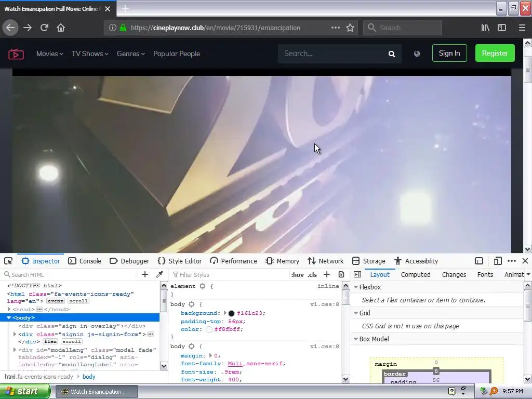The width and height of the screenshot is (532, 399).
Task: Switch to the Changes sidebar tab
Action: coord(454,274)
